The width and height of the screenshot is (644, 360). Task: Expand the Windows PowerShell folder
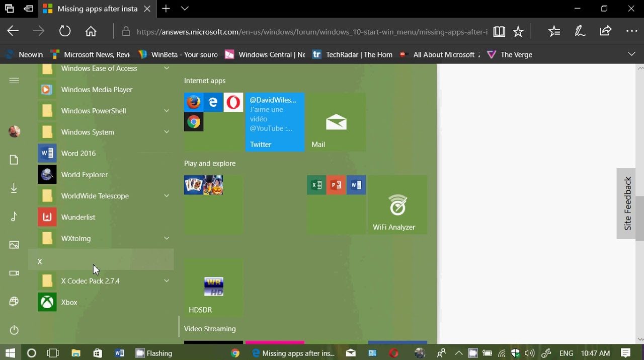pyautogui.click(x=167, y=111)
